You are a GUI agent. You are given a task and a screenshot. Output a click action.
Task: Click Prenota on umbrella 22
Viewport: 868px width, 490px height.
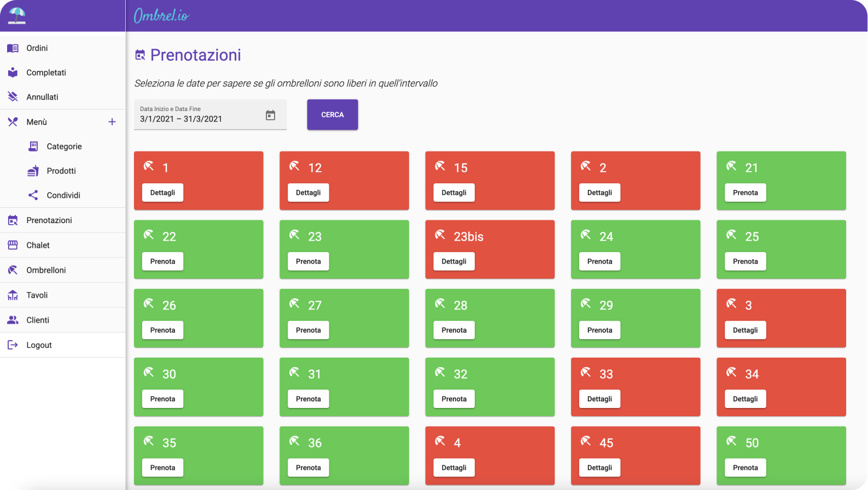coord(162,261)
